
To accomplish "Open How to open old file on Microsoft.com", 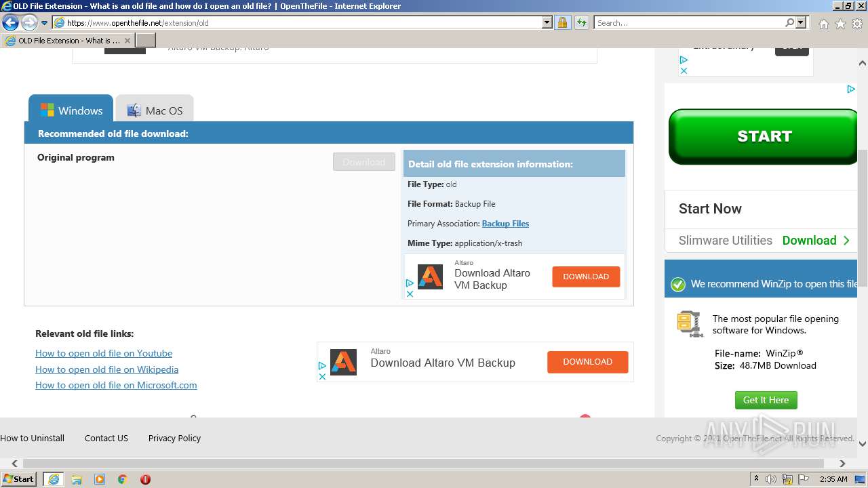I will pos(116,385).
